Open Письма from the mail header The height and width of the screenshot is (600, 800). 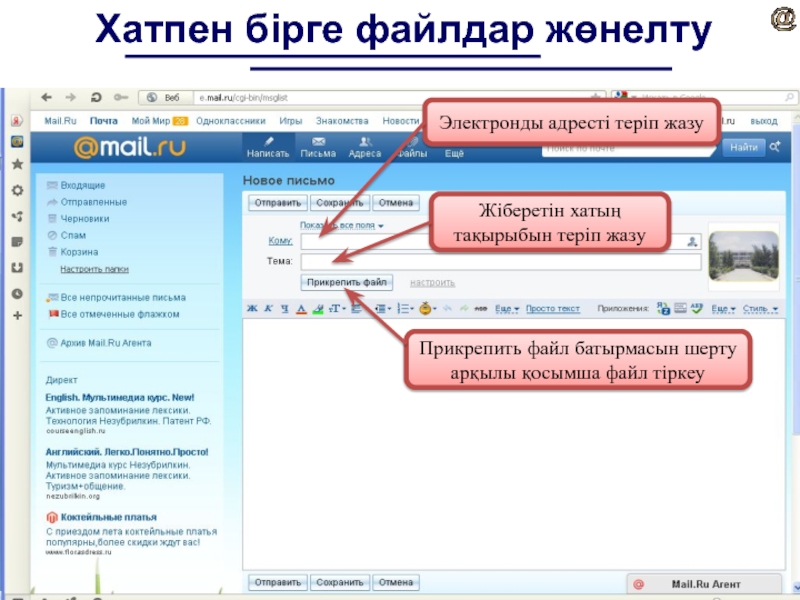(x=318, y=147)
